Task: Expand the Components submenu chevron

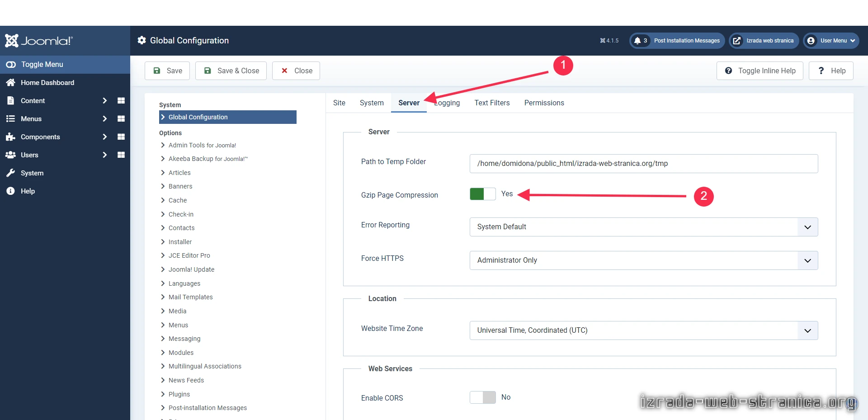Action: coord(105,137)
